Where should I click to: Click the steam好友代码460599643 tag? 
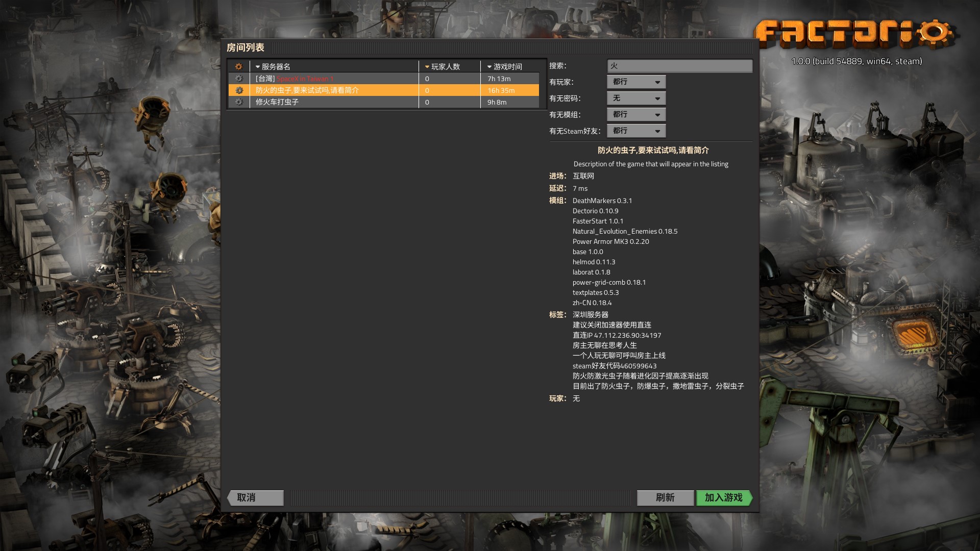(615, 366)
